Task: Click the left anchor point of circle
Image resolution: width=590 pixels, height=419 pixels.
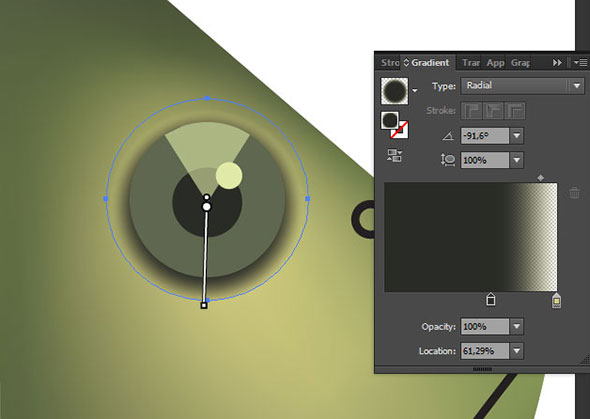Action: (106, 198)
